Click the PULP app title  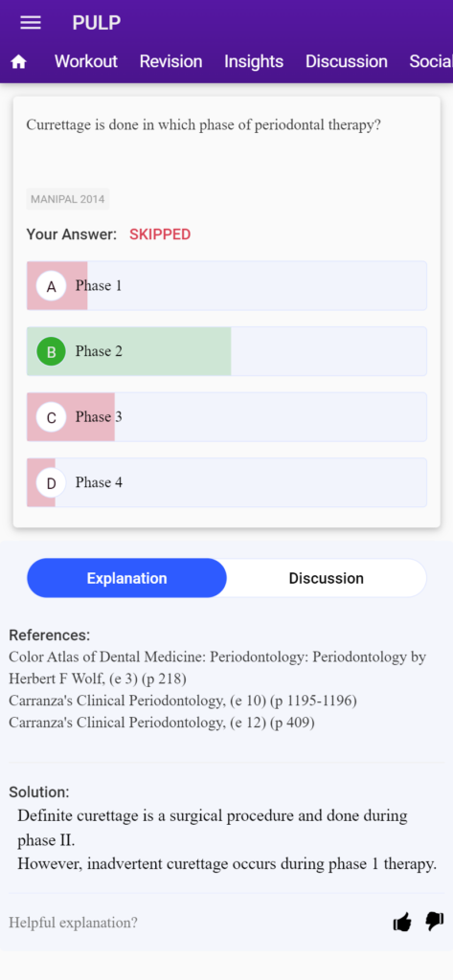pos(97,23)
